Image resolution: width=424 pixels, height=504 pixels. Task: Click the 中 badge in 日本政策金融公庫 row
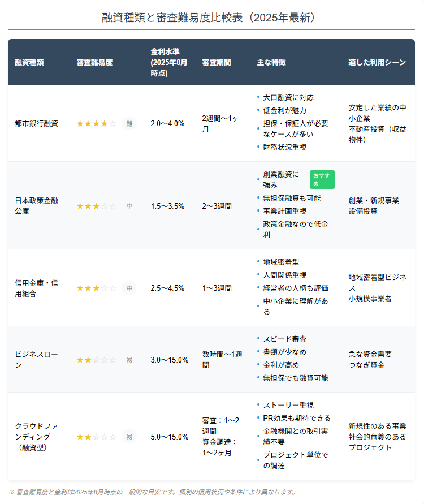[x=129, y=206]
